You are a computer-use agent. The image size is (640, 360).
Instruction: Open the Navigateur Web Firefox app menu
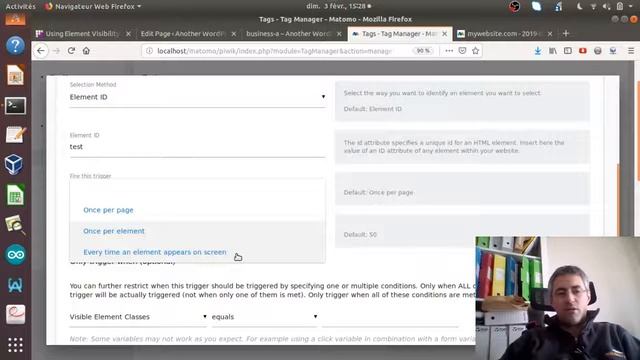click(x=93, y=7)
